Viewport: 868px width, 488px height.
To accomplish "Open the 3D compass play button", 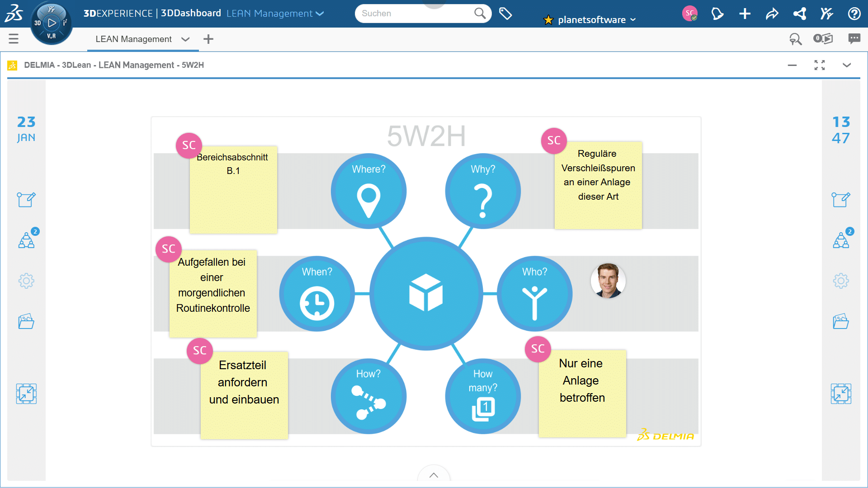I will [52, 23].
